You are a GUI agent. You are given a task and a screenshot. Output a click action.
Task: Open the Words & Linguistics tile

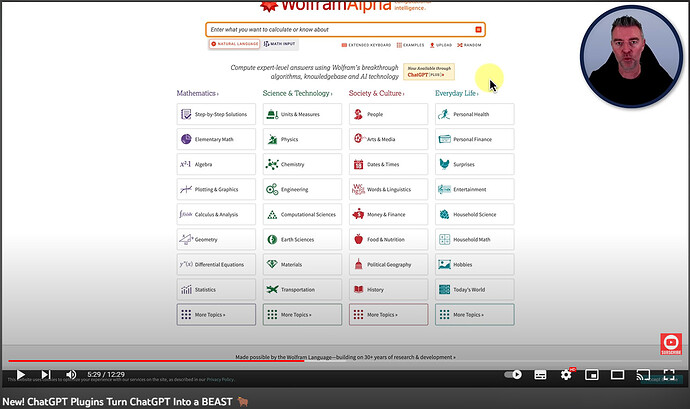(x=389, y=190)
